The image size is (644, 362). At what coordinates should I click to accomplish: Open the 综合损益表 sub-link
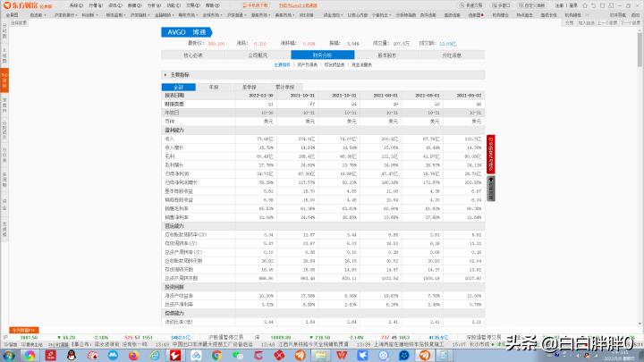pyautogui.click(x=335, y=65)
